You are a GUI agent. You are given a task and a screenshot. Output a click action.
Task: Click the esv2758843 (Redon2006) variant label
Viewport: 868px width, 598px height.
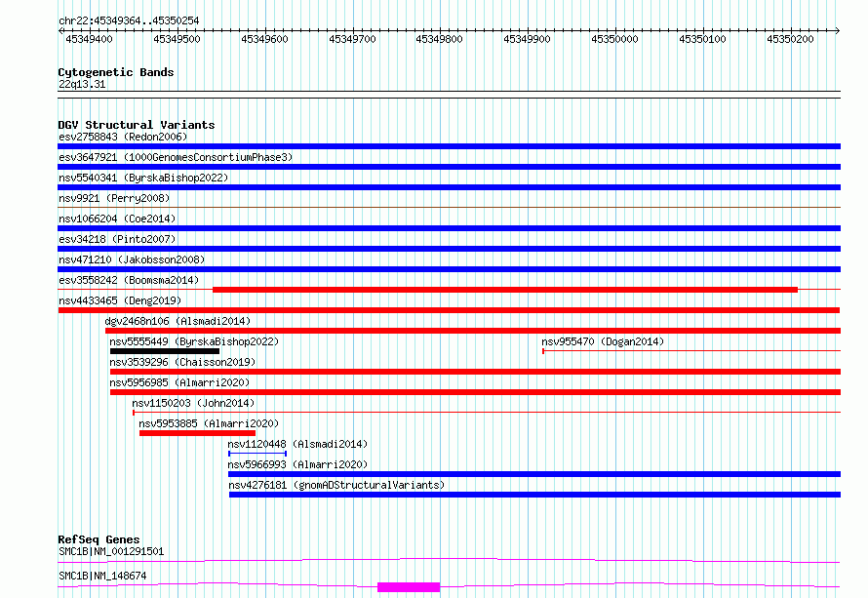click(123, 137)
